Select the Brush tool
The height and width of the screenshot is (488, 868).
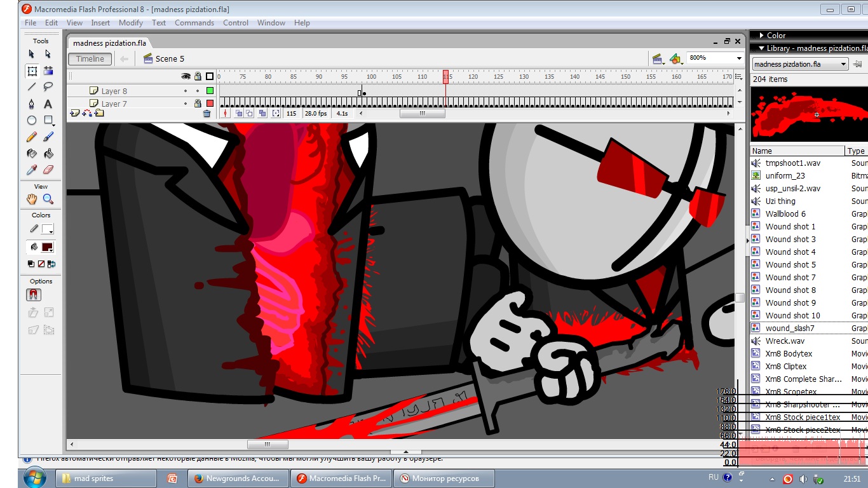click(48, 137)
